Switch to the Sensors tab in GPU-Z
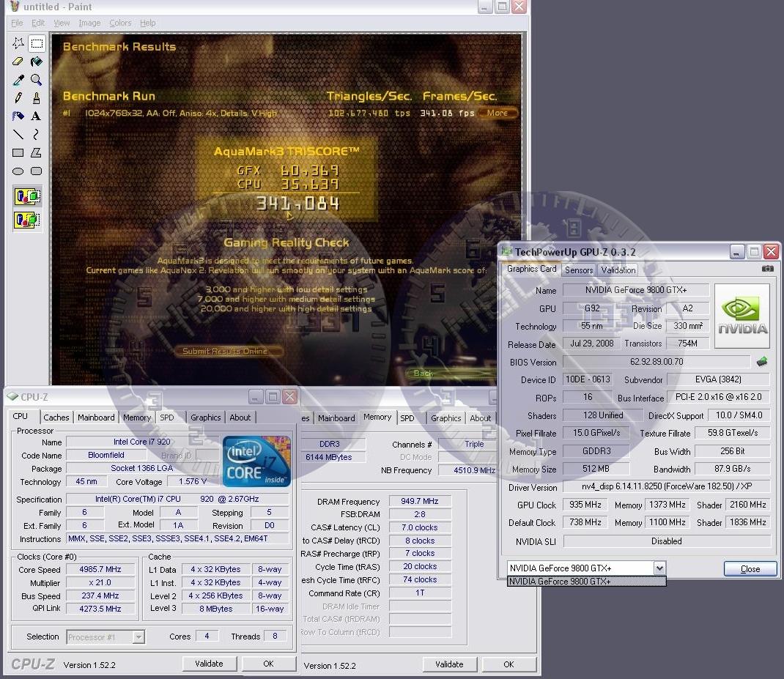This screenshot has height=679, width=784. pos(579,270)
